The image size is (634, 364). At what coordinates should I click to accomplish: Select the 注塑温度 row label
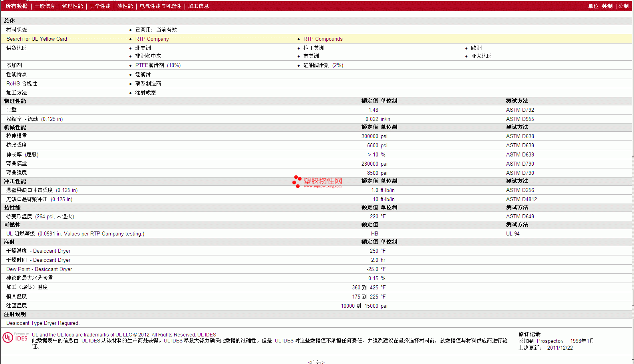[x=16, y=306]
